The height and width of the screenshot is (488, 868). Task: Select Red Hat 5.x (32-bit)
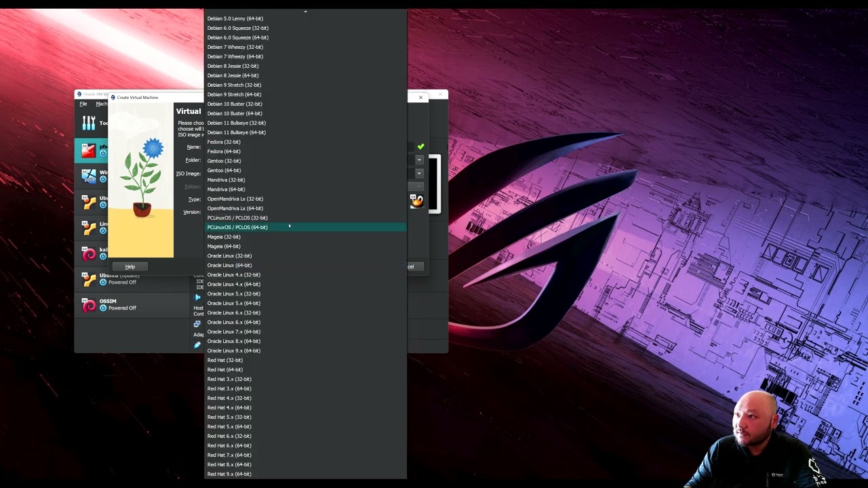[x=305, y=417]
